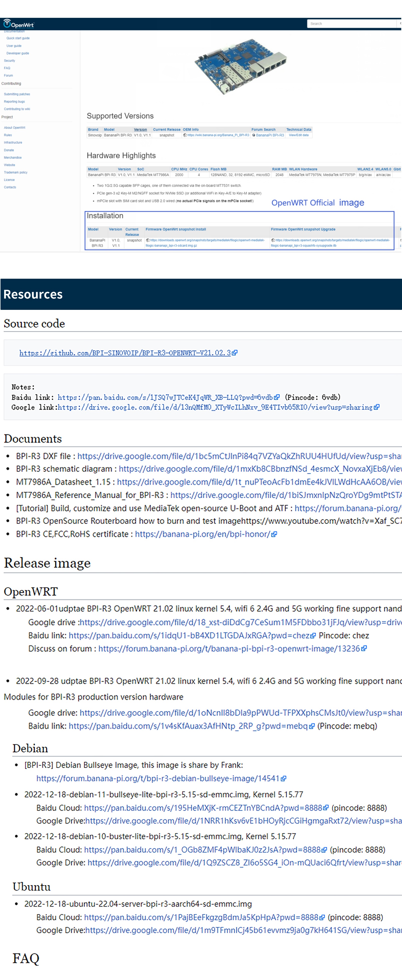Click external-link icon after Google sharing link in Notes
The height and width of the screenshot is (980, 402).
(x=376, y=407)
